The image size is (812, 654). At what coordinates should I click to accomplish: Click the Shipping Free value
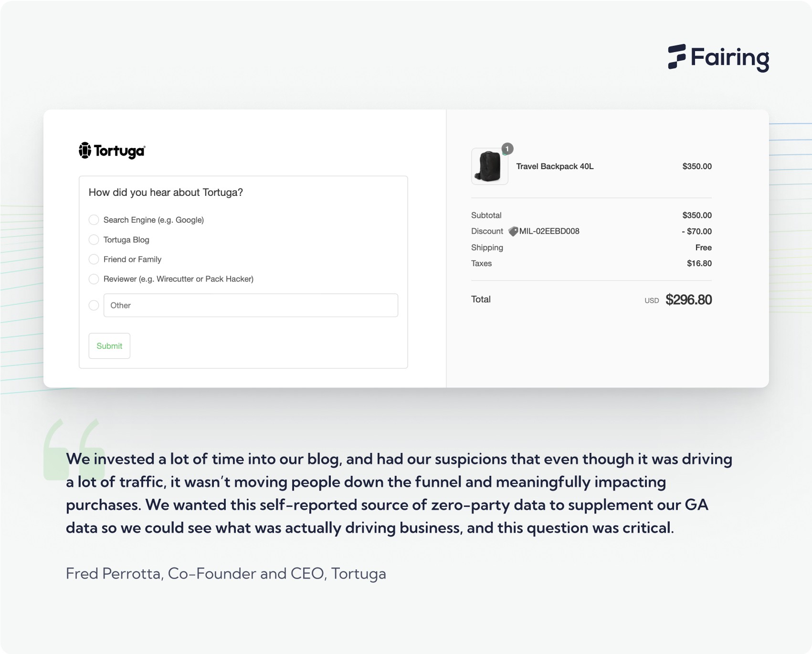[704, 247]
